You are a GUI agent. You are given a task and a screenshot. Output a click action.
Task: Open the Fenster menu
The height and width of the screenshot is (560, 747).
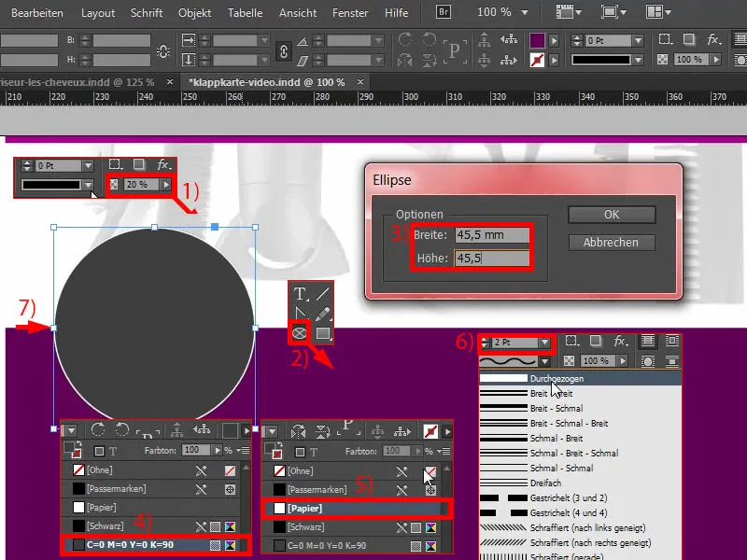350,13
